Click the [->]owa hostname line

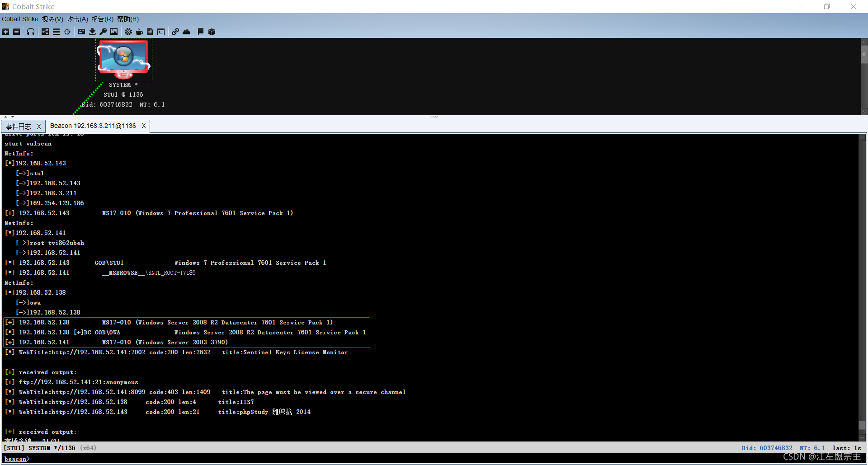[28, 303]
